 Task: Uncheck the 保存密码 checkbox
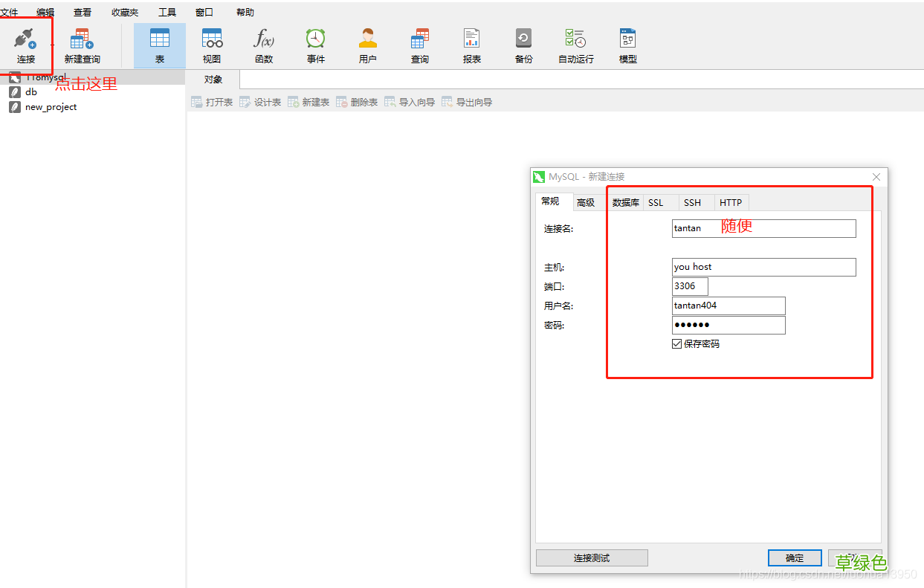[x=676, y=343]
